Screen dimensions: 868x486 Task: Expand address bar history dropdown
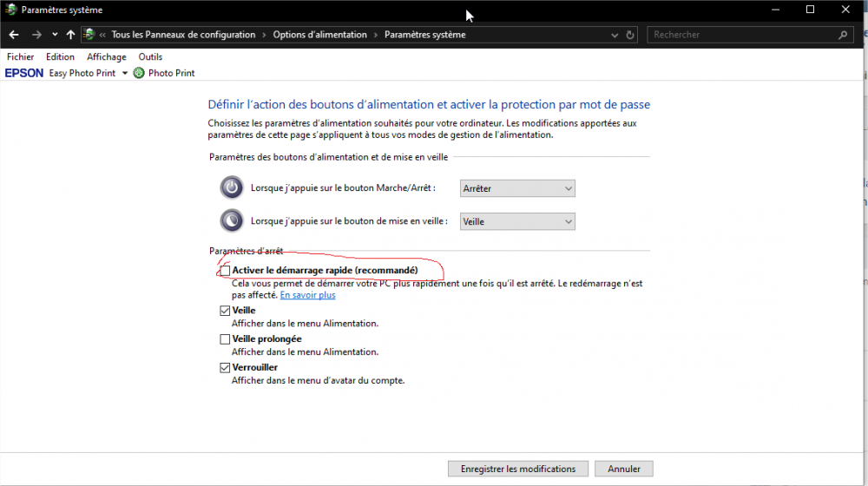click(615, 35)
